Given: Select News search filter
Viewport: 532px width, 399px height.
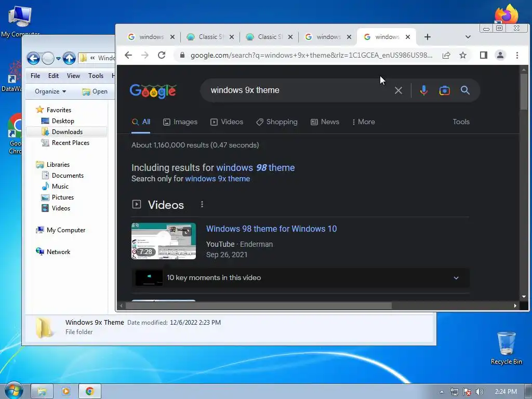Looking at the screenshot, I should (x=325, y=122).
